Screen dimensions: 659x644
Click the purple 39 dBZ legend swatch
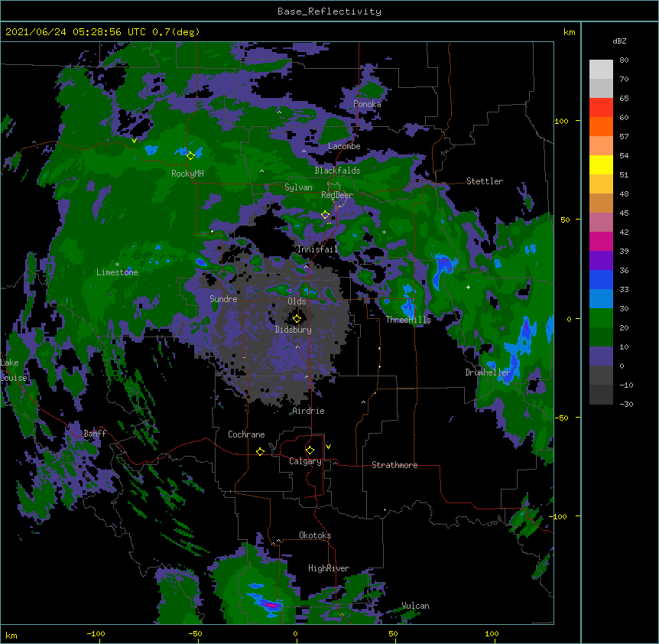pyautogui.click(x=601, y=261)
